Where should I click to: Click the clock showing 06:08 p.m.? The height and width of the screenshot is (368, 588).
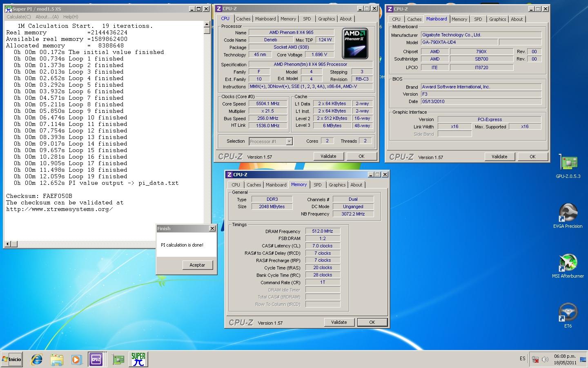pyautogui.click(x=565, y=356)
